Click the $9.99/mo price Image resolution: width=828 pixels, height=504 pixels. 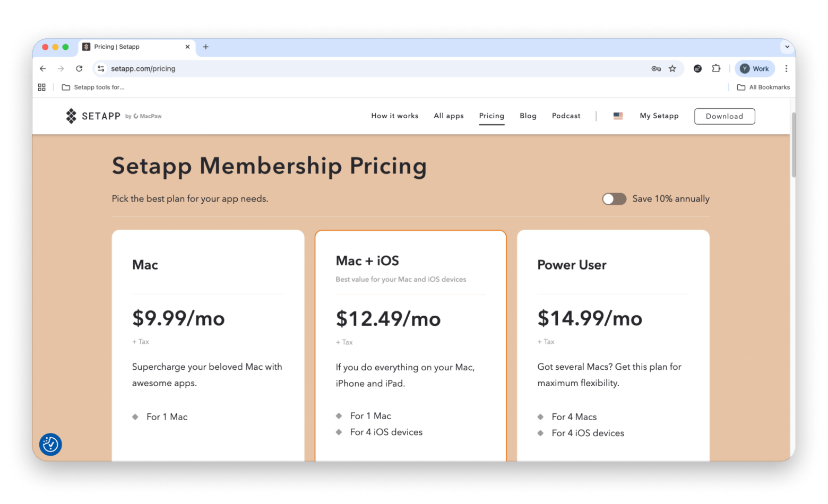[178, 318]
